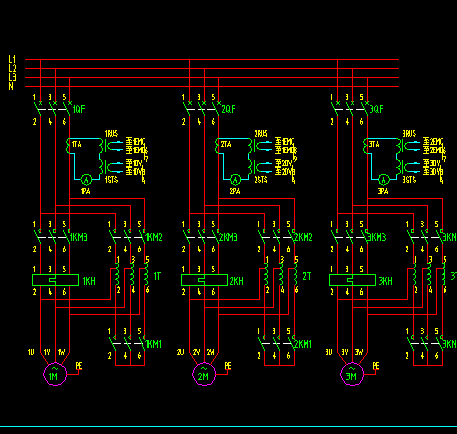Click the N neutral line label
The image size is (457, 434).
click(11, 86)
